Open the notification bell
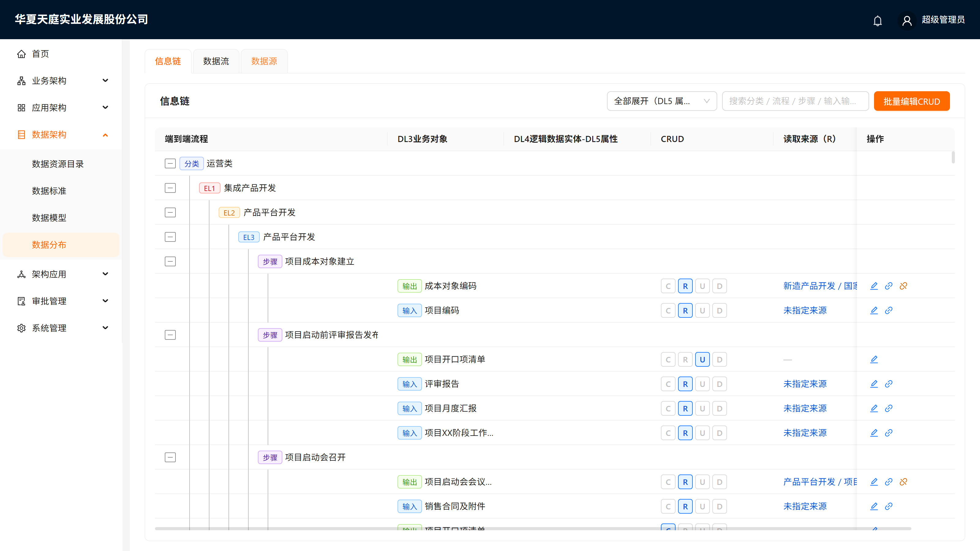This screenshot has width=980, height=551. pyautogui.click(x=877, y=21)
